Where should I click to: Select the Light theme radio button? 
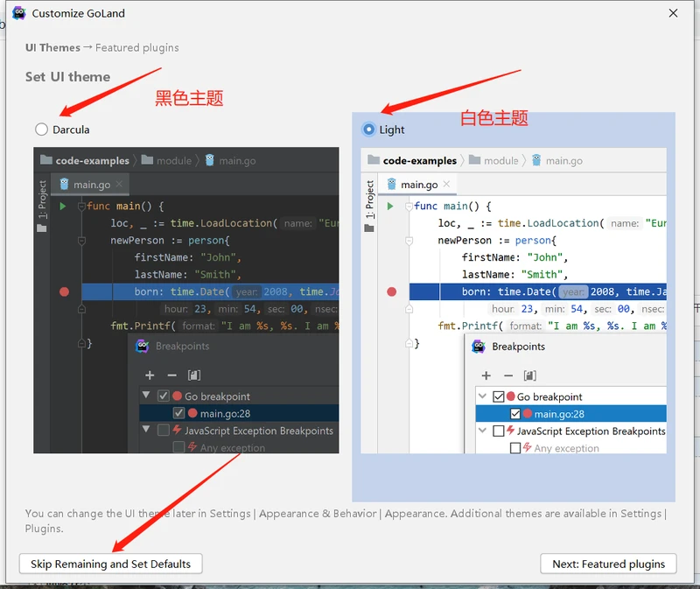click(x=368, y=130)
